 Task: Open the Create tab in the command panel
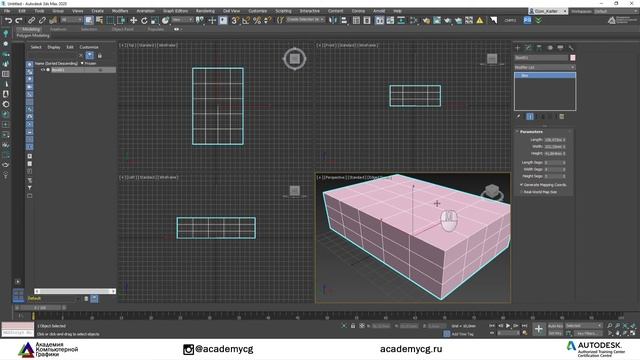pyautogui.click(x=518, y=48)
